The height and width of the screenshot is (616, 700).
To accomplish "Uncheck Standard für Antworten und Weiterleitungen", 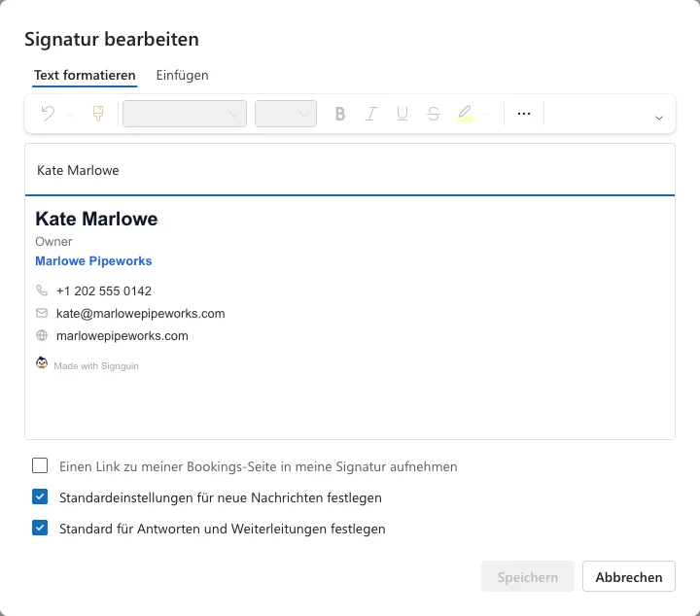I will click(x=40, y=528).
